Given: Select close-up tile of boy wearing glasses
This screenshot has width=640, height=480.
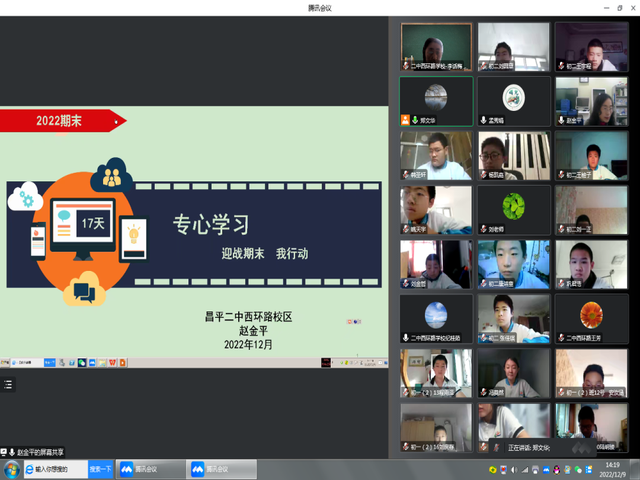Looking at the screenshot, I should coord(436,210).
